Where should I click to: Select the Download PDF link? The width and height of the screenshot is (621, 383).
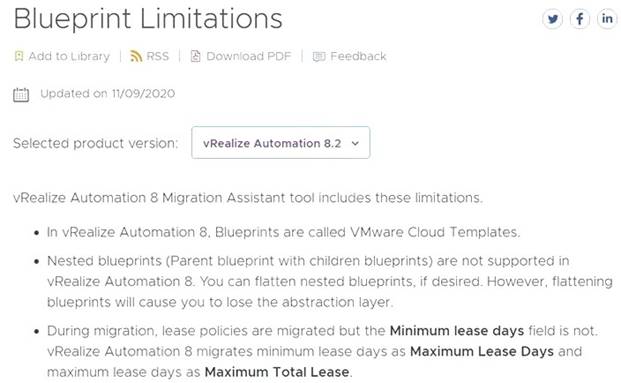tap(249, 56)
